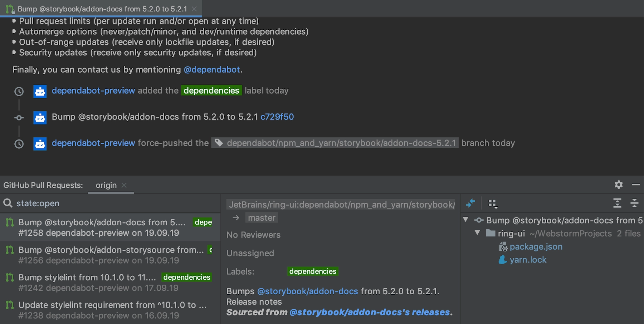This screenshot has height=324, width=644.
Task: Open package.json in changes tree
Action: tap(536, 247)
